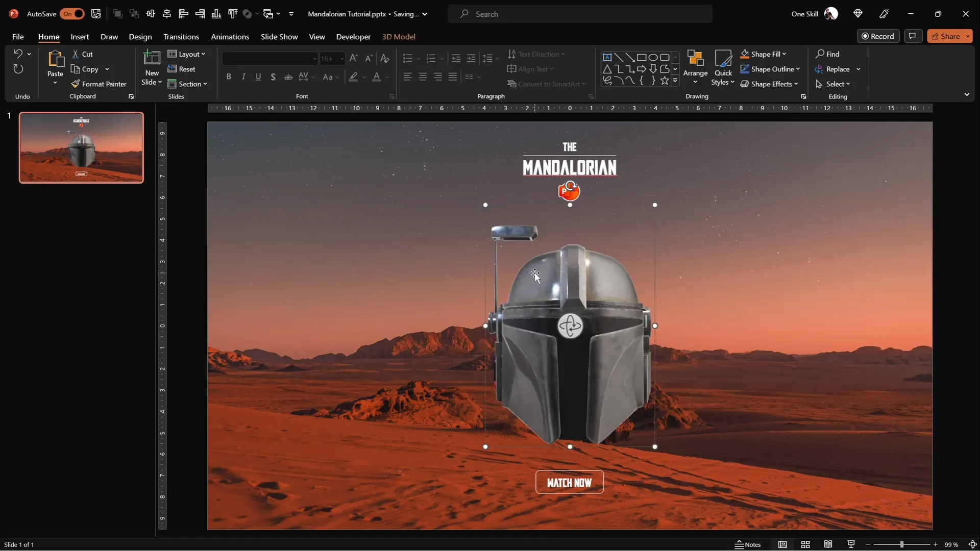The image size is (980, 551).
Task: Click the zoom slider handle
Action: 901,544
